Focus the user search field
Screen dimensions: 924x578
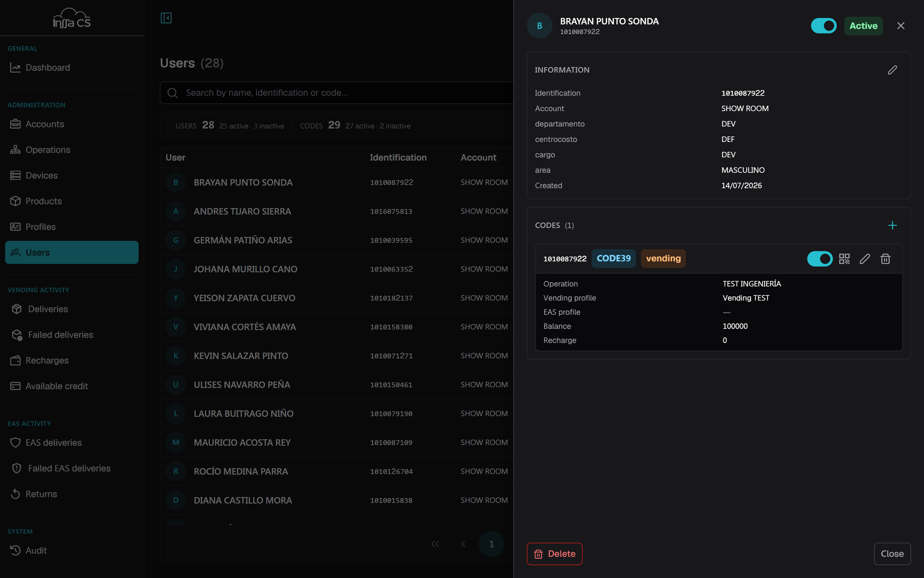[x=337, y=93]
